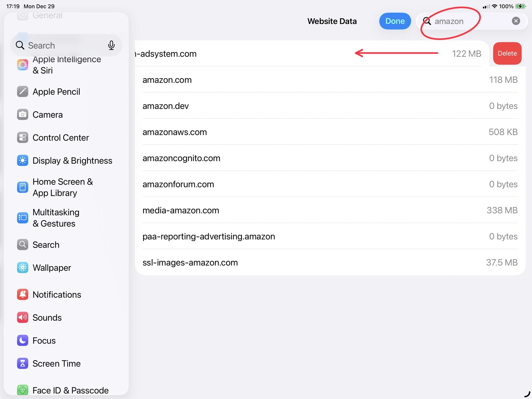Screen dimensions: 532x399
Task: Open Sounds speaker icon
Action: pos(22,318)
